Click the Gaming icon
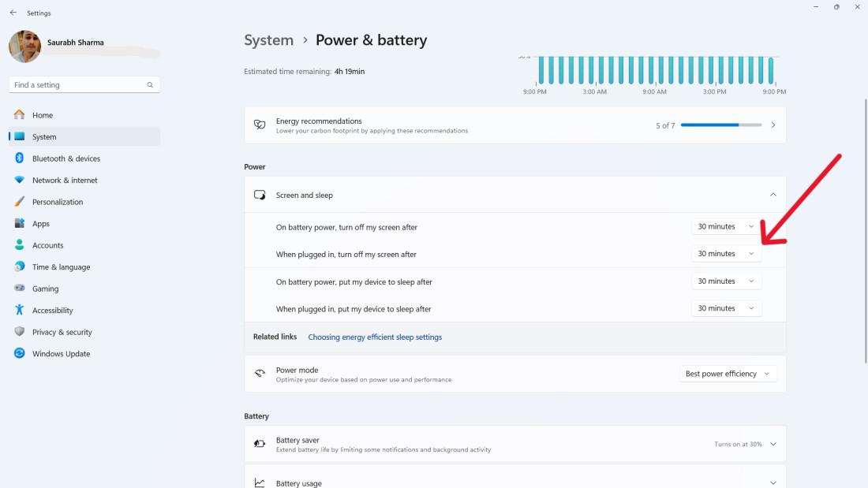868x488 pixels. tap(20, 289)
